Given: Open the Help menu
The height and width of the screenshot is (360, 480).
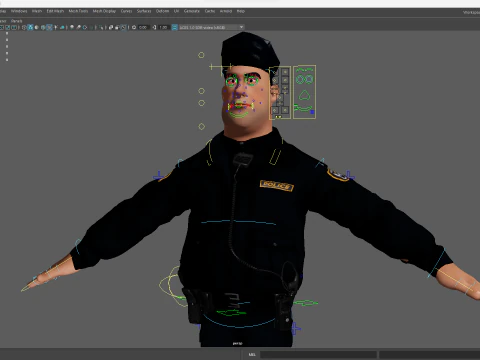Looking at the screenshot, I should tap(241, 11).
